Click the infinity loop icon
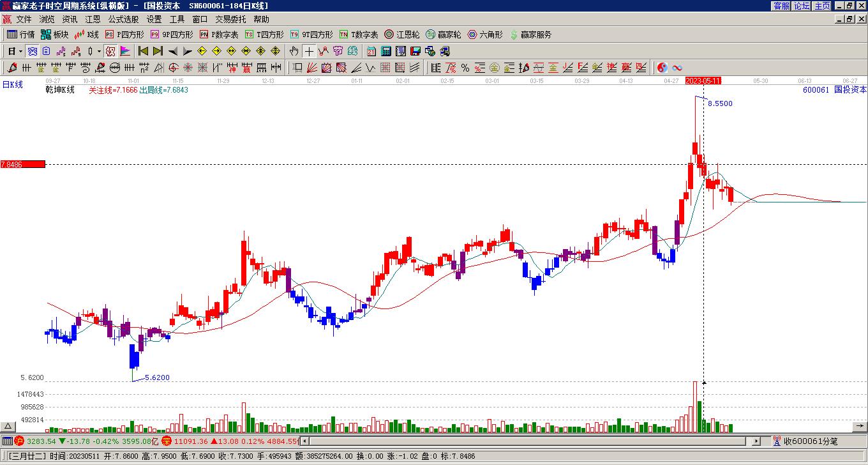 (677, 68)
